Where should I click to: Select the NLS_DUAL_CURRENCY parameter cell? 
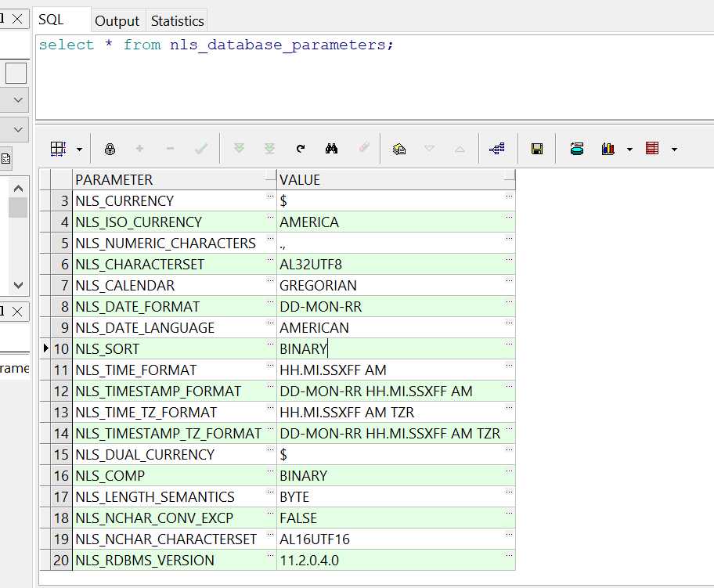tap(175, 455)
